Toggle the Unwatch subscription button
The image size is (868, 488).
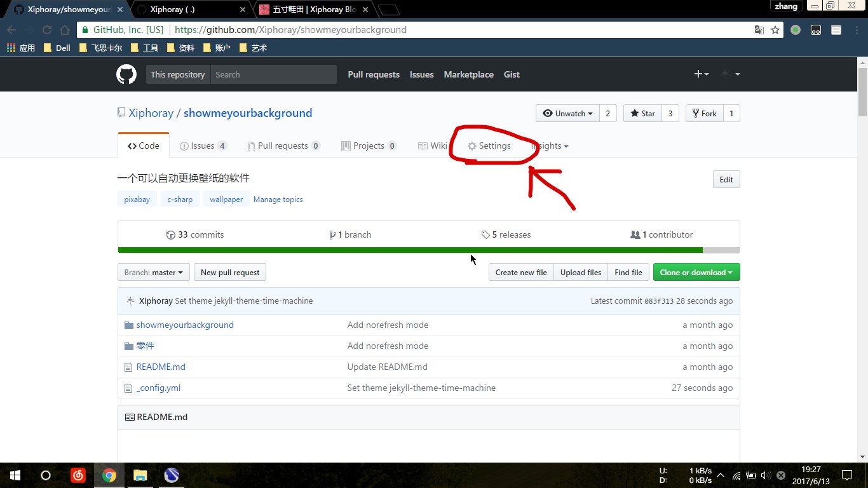pos(567,113)
